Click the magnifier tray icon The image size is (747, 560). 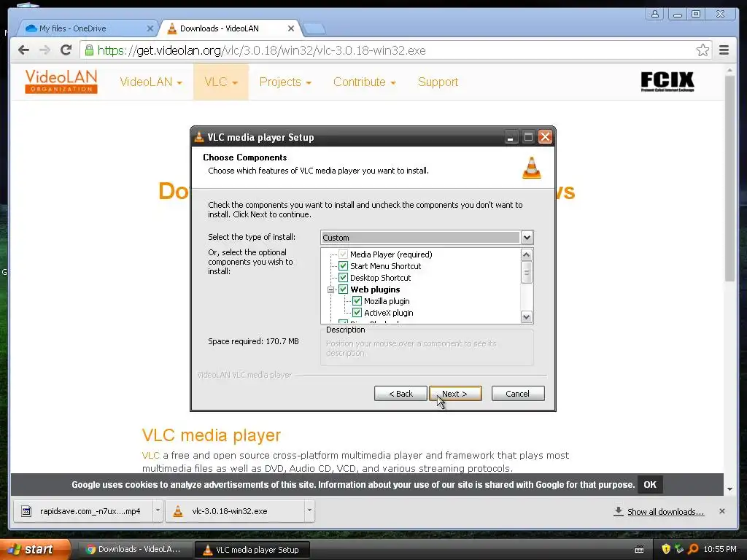click(694, 549)
